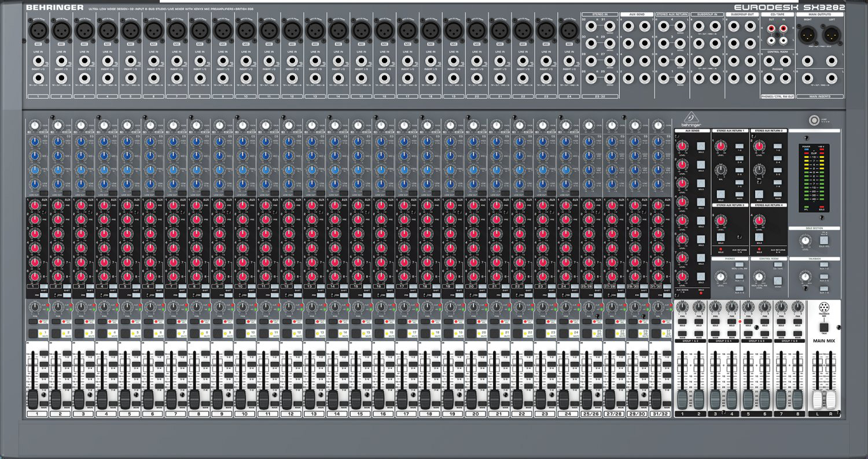Image resolution: width=868 pixels, height=459 pixels.
Task: Push the TALK button above MAIN MIX
Action: pos(824,327)
